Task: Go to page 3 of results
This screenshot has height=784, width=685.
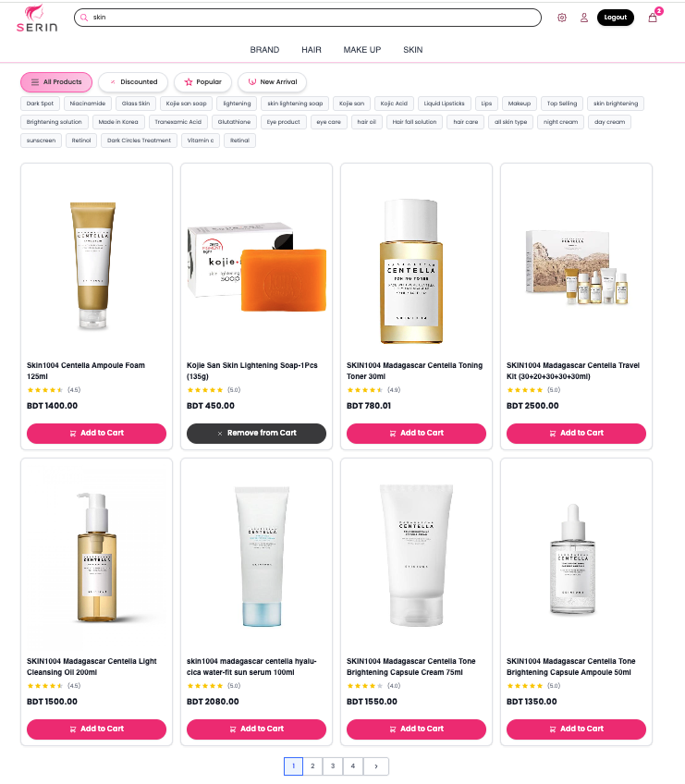Action: (333, 766)
